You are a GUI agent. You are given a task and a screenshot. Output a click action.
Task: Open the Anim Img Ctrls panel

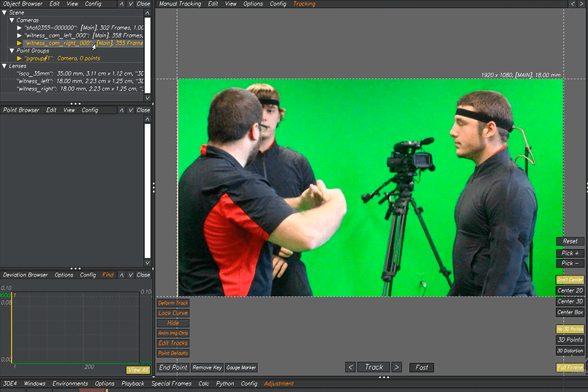click(x=173, y=333)
